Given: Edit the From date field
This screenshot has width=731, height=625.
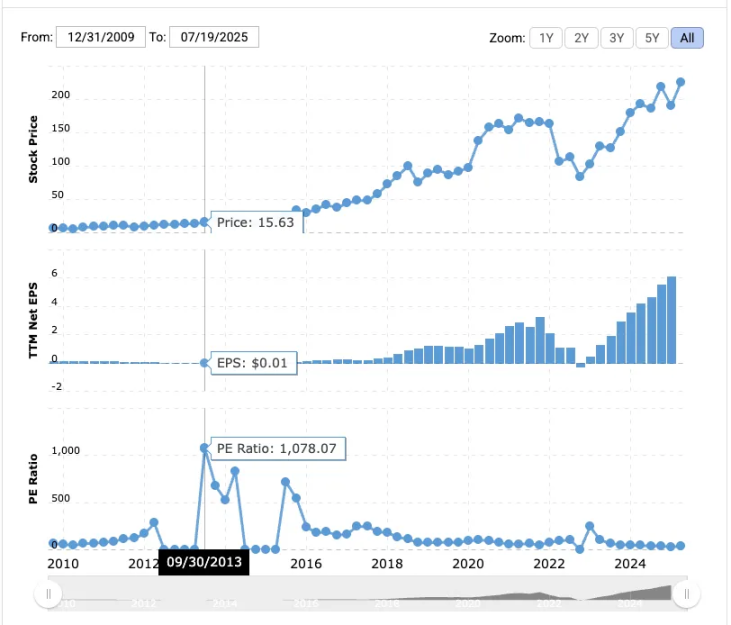Looking at the screenshot, I should click(101, 37).
